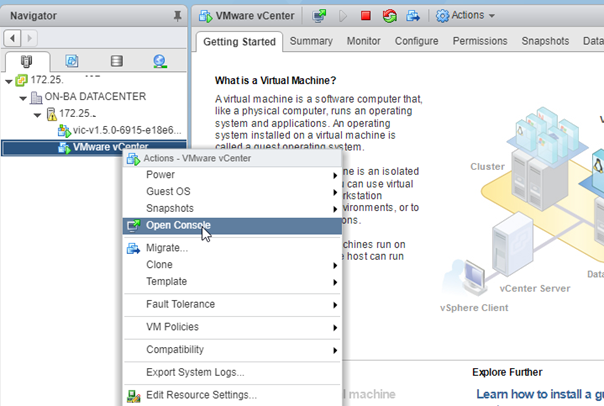Screen dimensions: 604x406
Task: Expand the Guest OS submenu arrow
Action: 335,193
